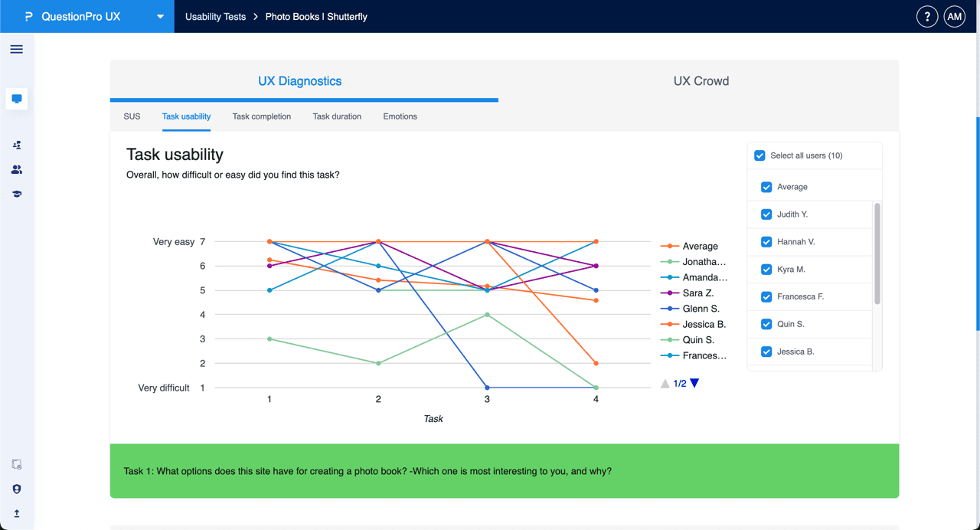This screenshot has width=980, height=530.
Task: Open the participants (people) icon in the sidebar
Action: [x=16, y=169]
